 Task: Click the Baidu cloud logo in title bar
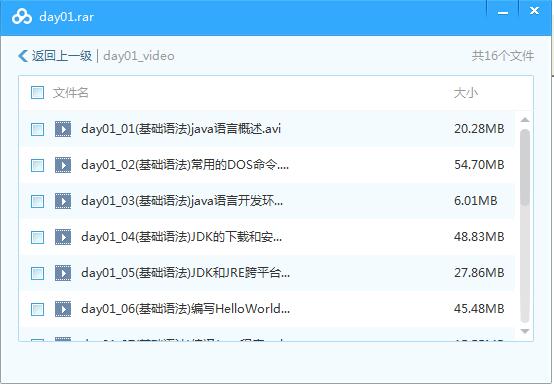click(22, 17)
